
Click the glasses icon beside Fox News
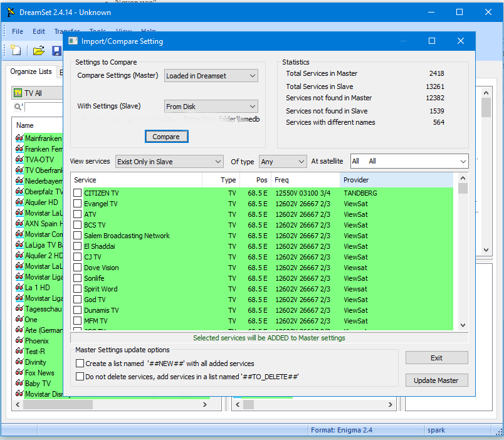coord(19,372)
